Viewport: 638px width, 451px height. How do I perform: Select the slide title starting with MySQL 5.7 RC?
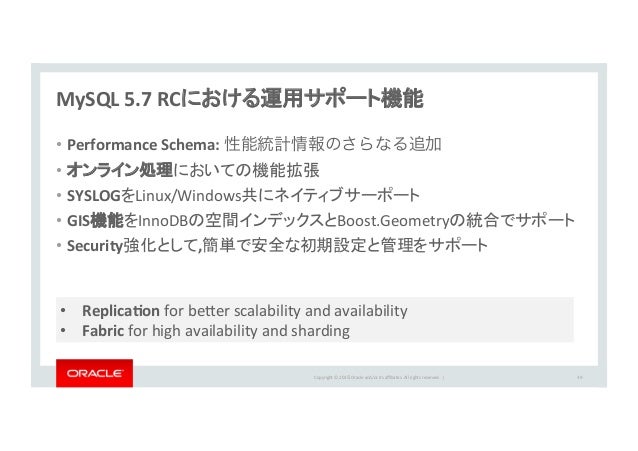240,99
